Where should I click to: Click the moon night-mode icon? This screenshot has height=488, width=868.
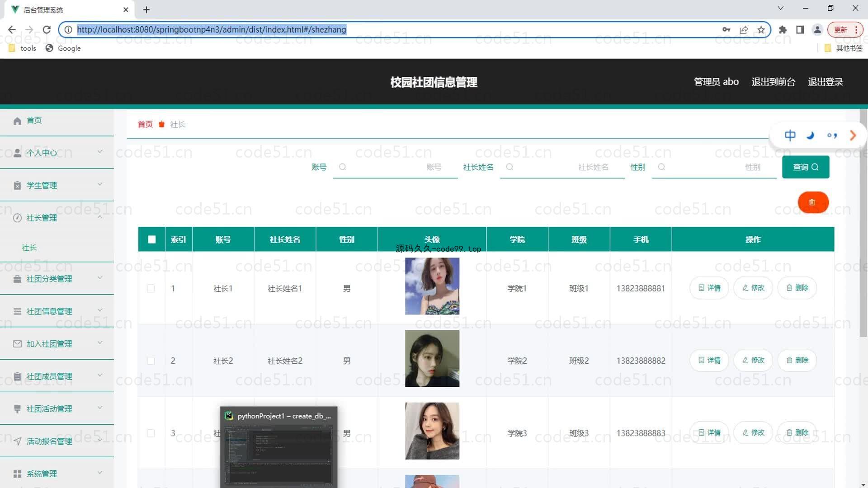pos(811,135)
